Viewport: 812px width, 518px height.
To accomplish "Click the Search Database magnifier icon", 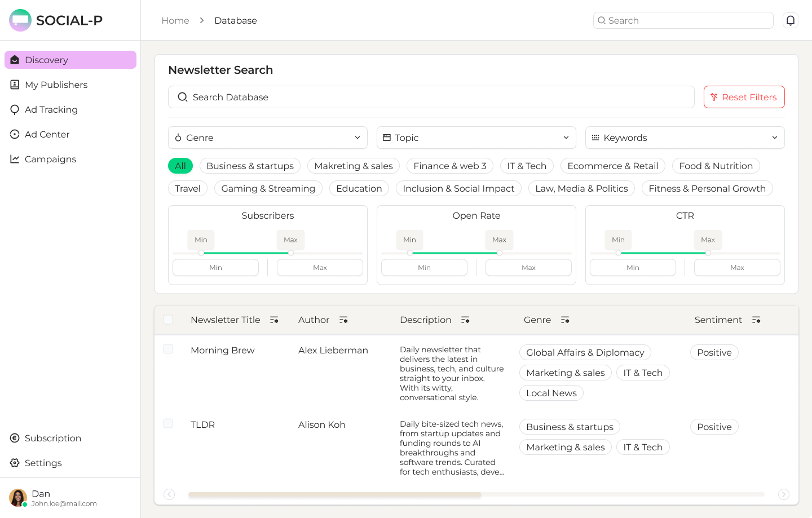I will [x=182, y=97].
